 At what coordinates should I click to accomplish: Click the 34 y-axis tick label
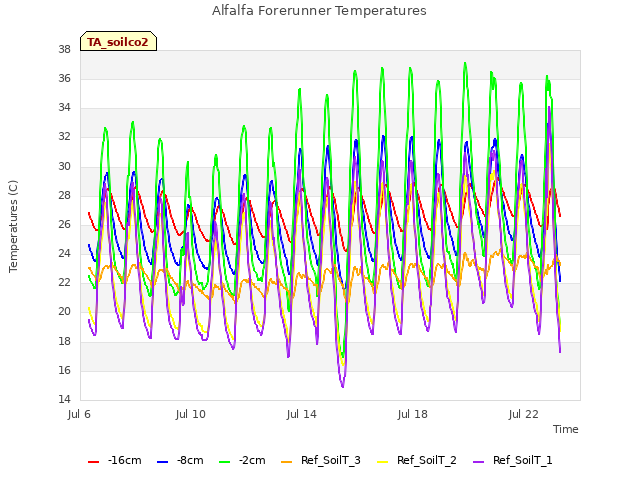(64, 107)
